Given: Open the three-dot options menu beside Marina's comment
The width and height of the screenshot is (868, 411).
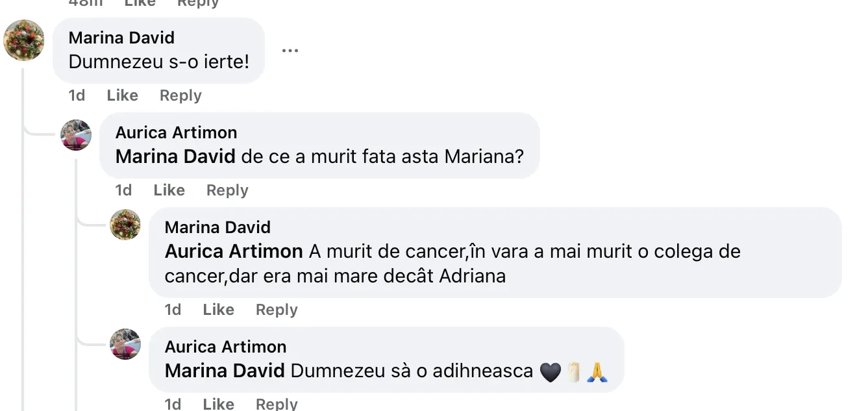Looking at the screenshot, I should [290, 50].
